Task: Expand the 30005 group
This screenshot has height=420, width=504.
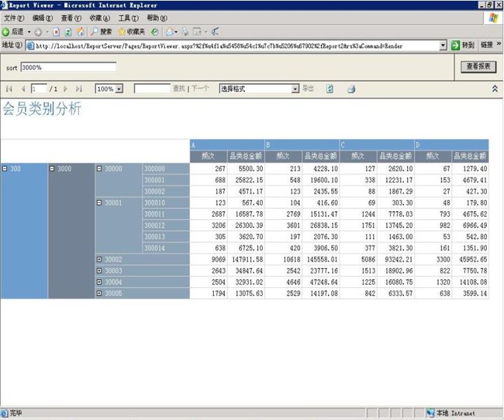Action: pos(99,293)
